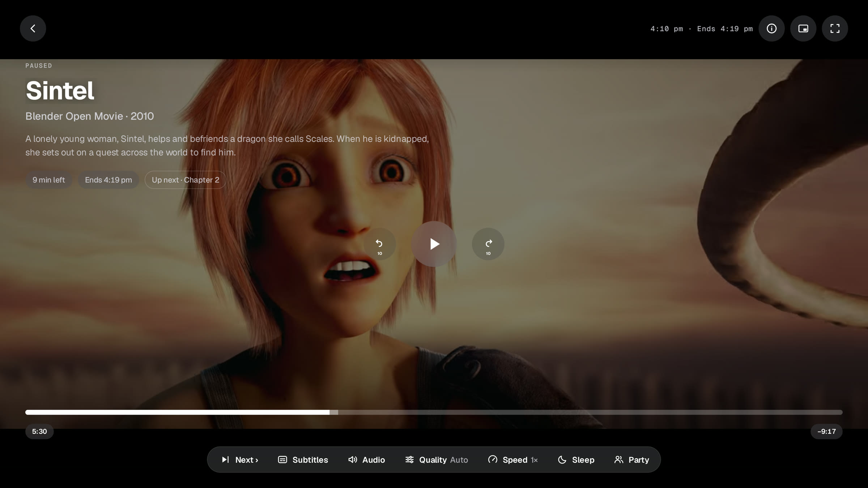Enable picture-in-picture mode
The width and height of the screenshot is (868, 488).
[803, 29]
